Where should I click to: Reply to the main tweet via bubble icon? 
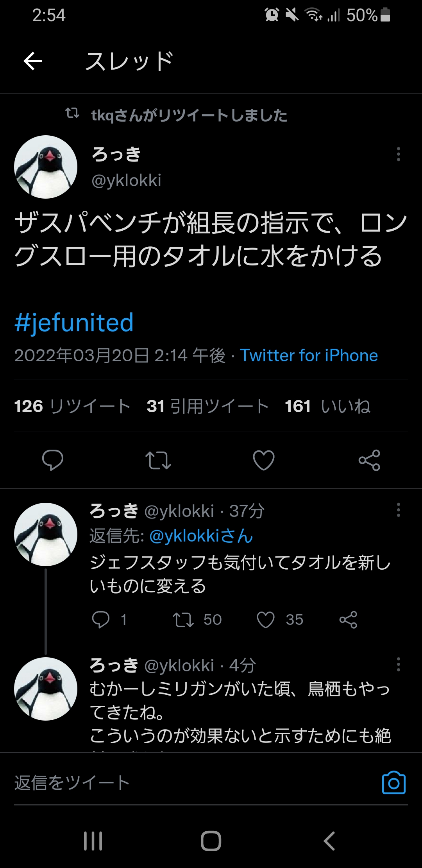point(53,460)
